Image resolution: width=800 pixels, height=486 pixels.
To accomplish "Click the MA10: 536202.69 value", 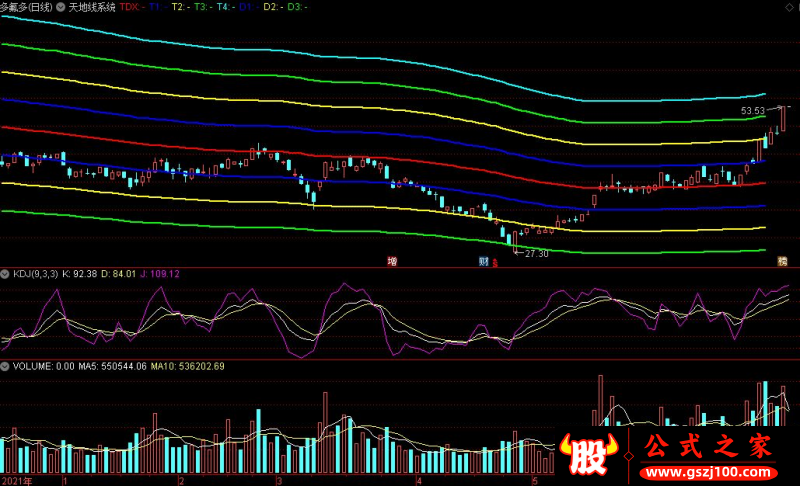I will [x=188, y=366].
